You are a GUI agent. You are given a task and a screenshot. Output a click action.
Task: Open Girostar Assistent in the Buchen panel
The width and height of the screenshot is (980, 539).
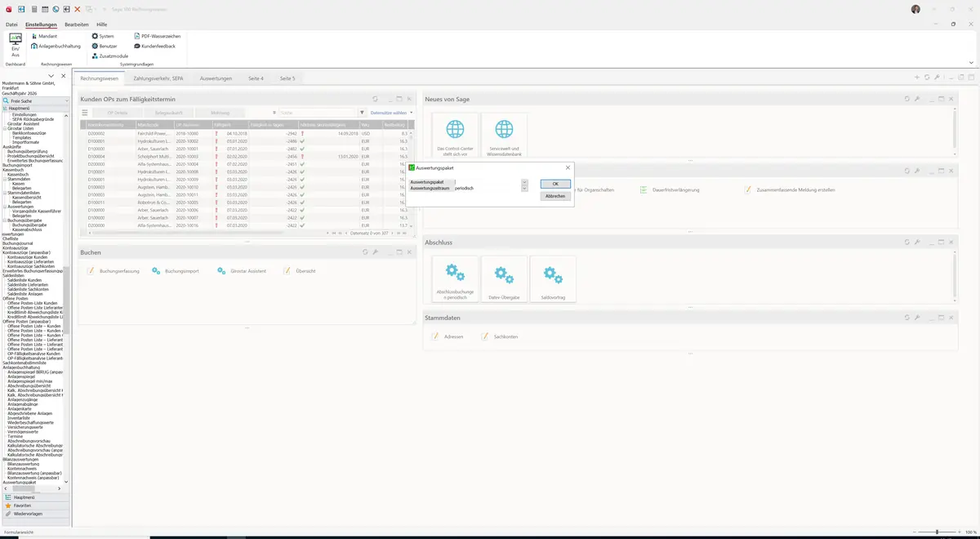(242, 270)
